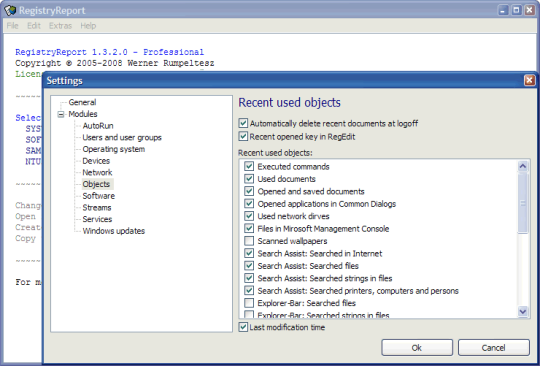Select Windows updates module
This screenshot has width=540, height=366.
pyautogui.click(x=114, y=231)
